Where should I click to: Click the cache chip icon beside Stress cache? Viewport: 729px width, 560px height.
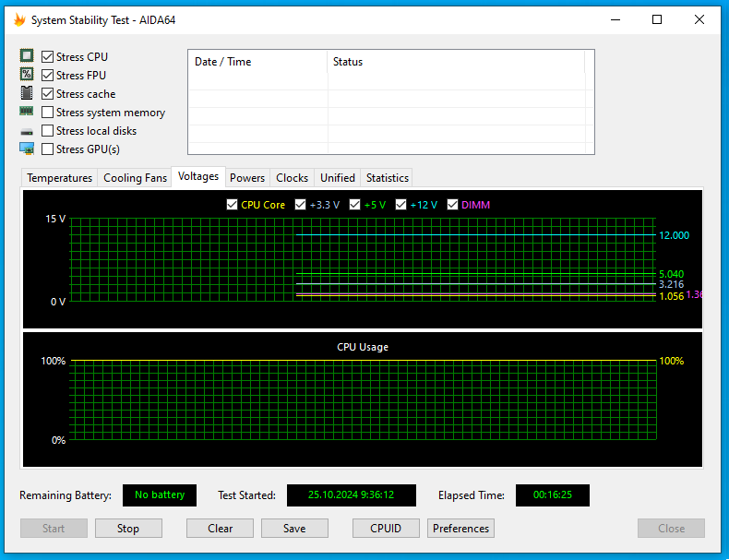tap(27, 93)
